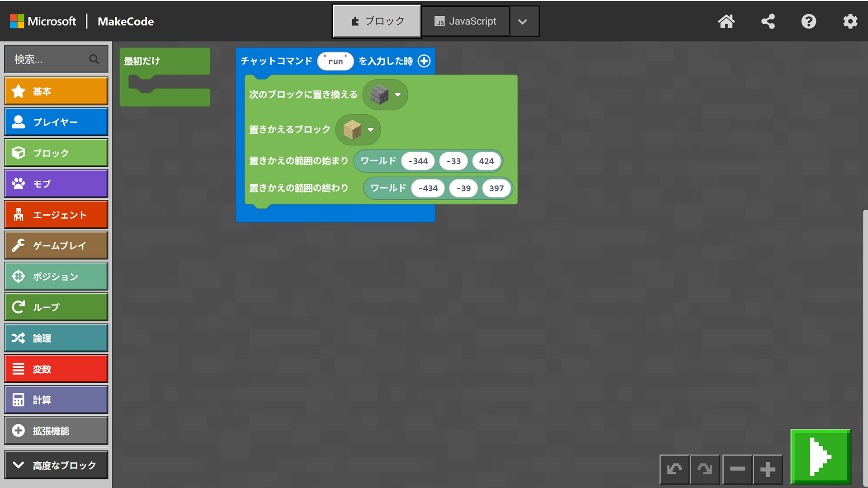The width and height of the screenshot is (868, 488).
Task: Open the モブ category
Action: (56, 183)
